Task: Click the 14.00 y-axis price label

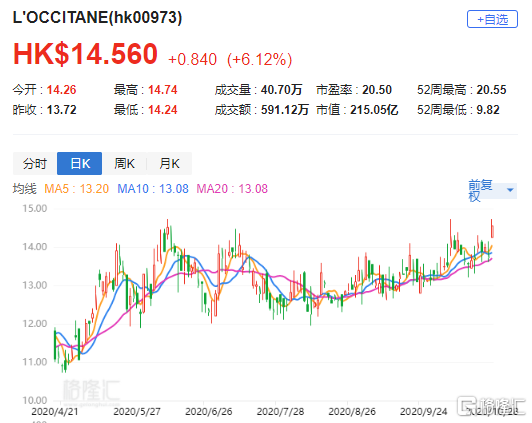Action: [35, 247]
